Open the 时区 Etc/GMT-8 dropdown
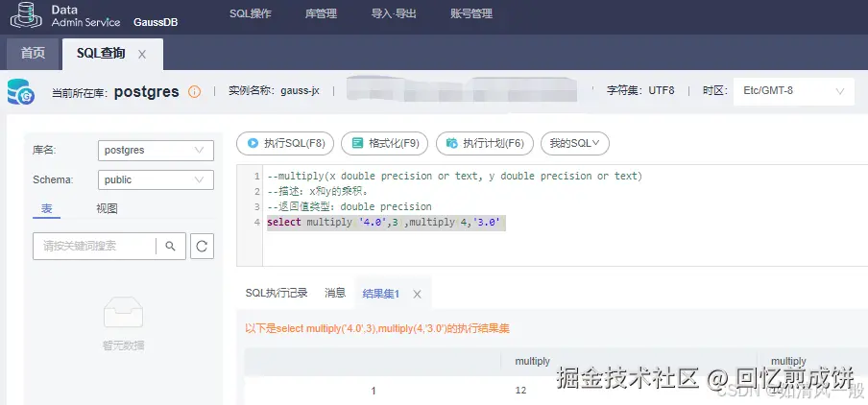 click(794, 91)
